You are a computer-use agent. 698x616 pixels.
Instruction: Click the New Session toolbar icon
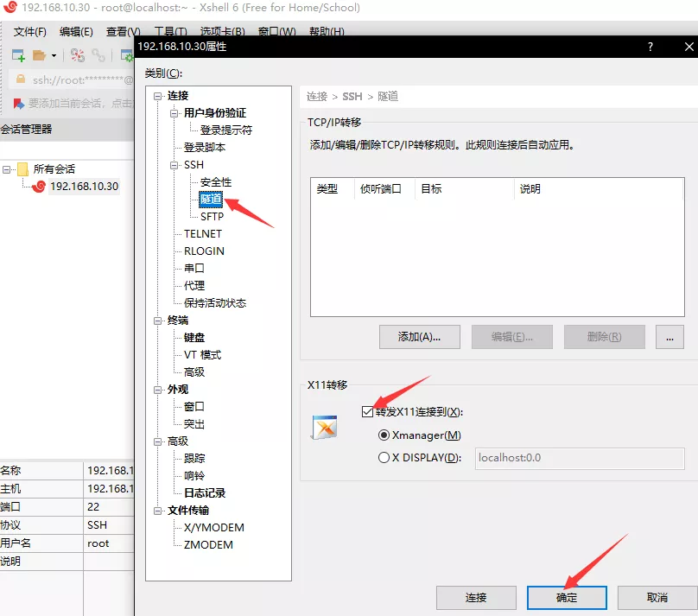[x=18, y=55]
